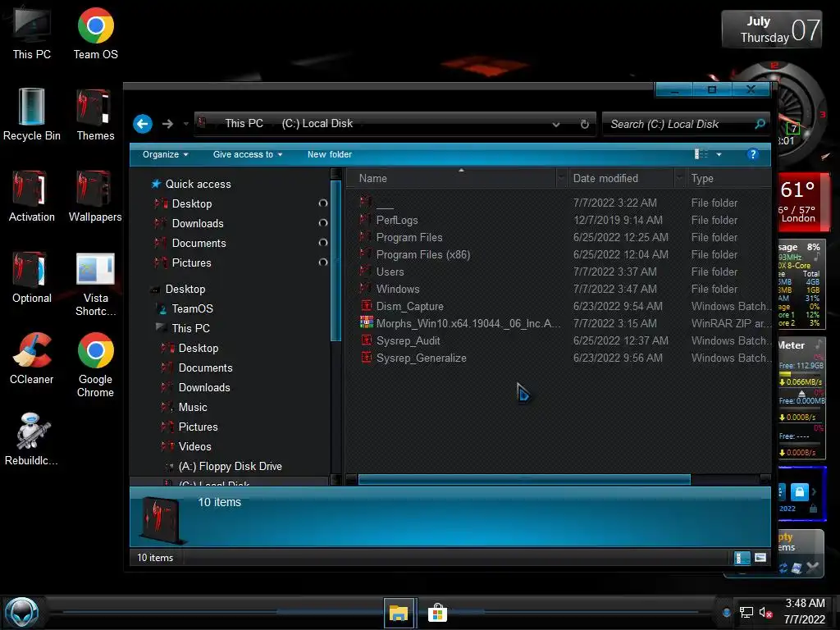
Task: Select pinned Desktop under Quick access
Action: pyautogui.click(x=183, y=203)
